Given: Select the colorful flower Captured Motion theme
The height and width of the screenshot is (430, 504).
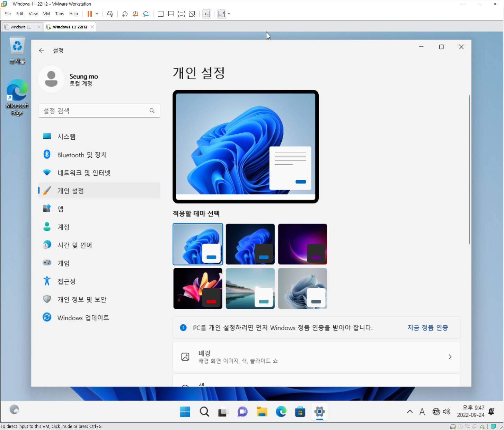Looking at the screenshot, I should [x=198, y=288].
